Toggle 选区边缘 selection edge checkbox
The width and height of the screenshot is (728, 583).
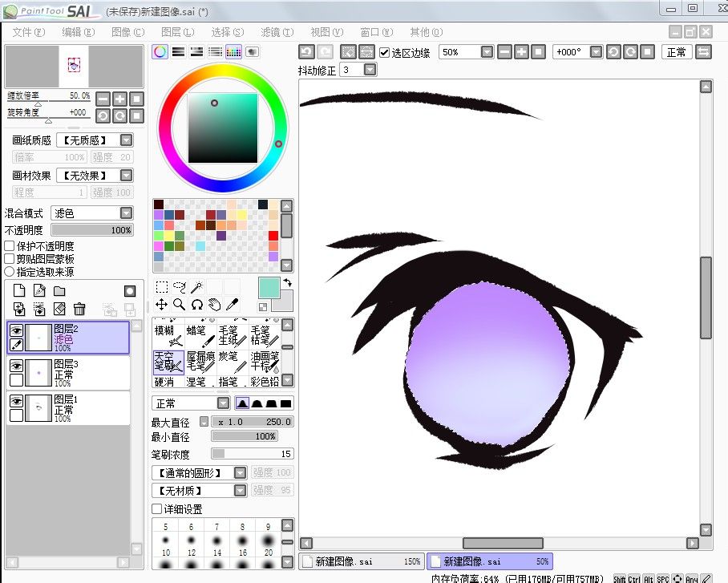point(384,52)
